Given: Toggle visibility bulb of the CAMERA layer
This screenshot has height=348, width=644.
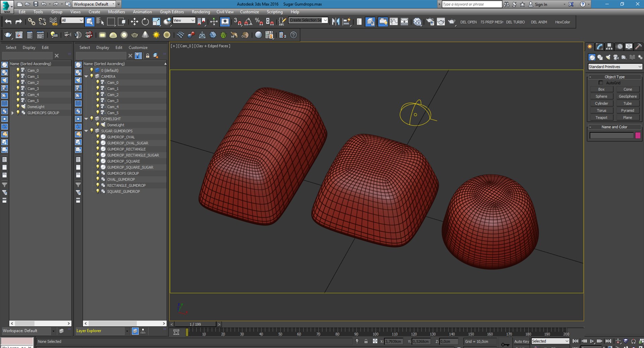Looking at the screenshot, I should click(x=92, y=76).
